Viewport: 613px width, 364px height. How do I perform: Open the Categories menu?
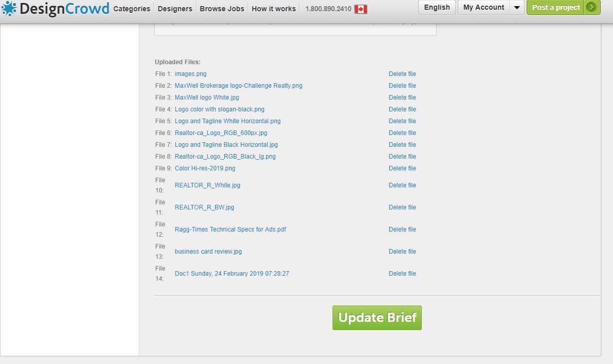(132, 9)
